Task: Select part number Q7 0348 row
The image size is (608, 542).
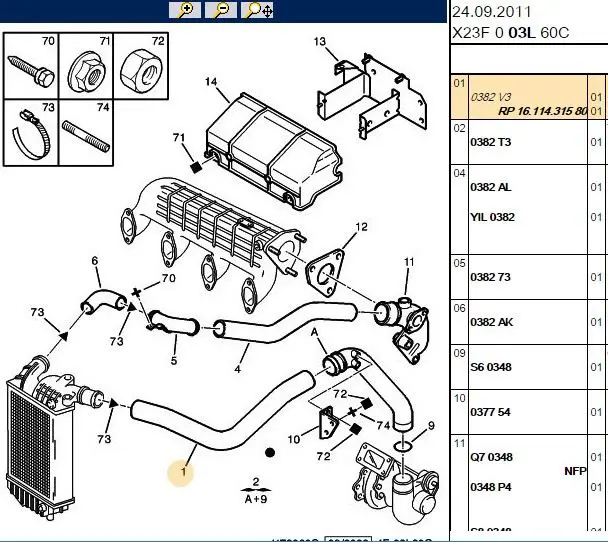Action: coord(490,458)
